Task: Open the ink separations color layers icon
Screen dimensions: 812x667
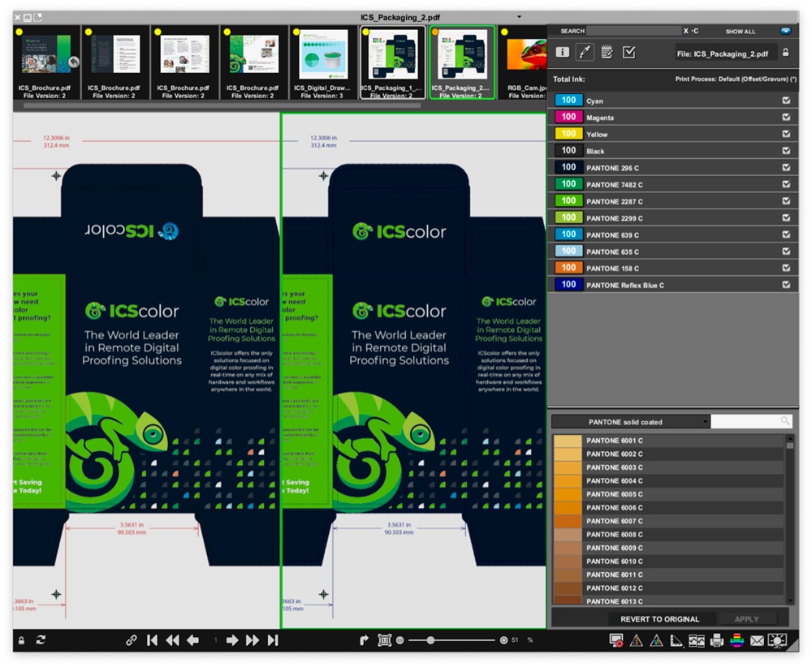Action: coord(737,640)
